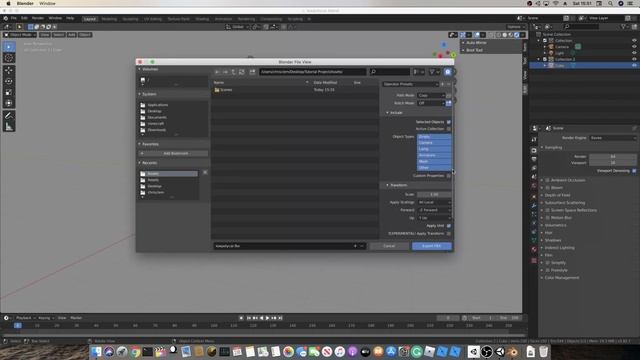
Task: Select Mesh in Object Types list
Action: (x=434, y=162)
